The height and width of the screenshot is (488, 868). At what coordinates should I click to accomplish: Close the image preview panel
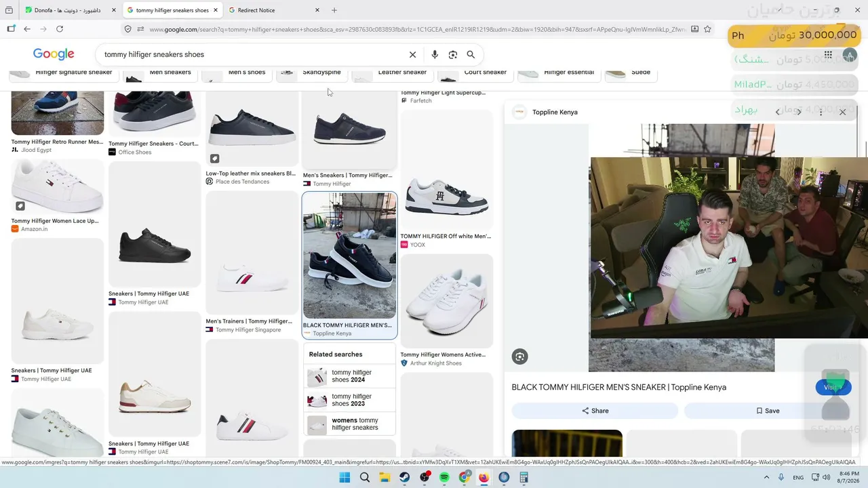point(842,112)
